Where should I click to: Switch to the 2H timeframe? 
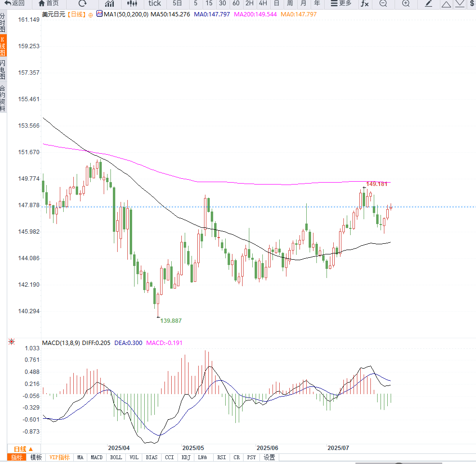(249, 3)
